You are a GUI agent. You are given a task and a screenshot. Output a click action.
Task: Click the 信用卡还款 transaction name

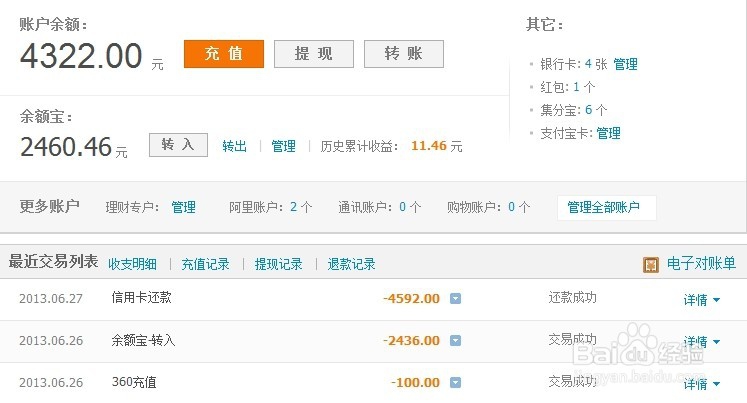[141, 298]
